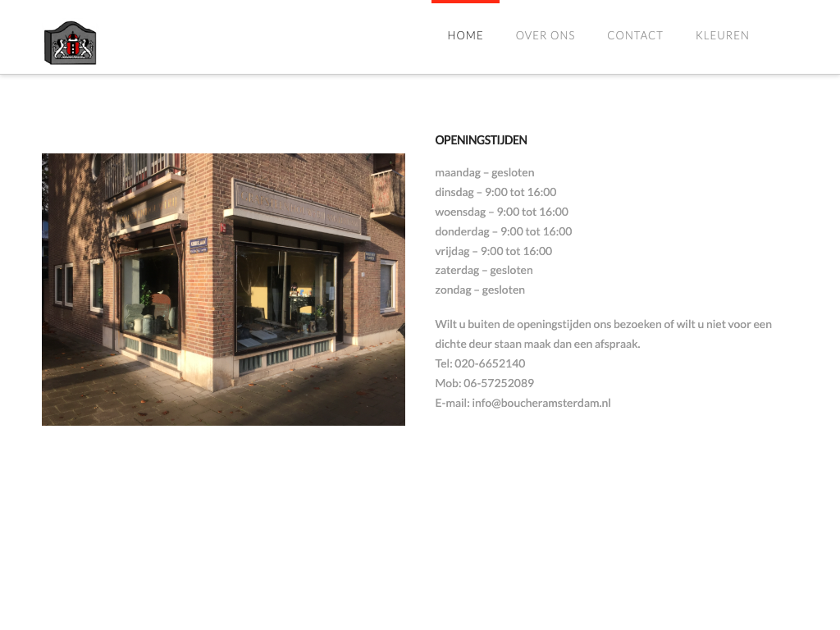Click the vrijdag – 9:00 tot 16:00 line

pos(493,251)
